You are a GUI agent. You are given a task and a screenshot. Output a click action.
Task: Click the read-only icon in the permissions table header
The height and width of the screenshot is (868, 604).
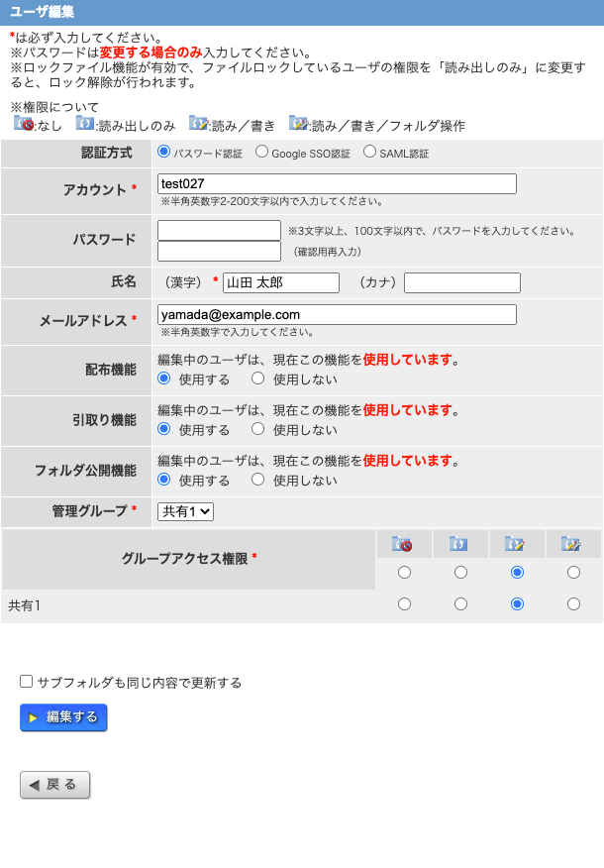460,544
